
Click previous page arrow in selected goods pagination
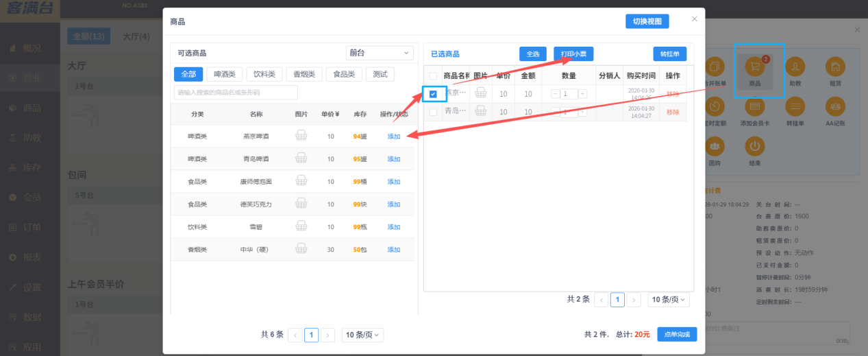(x=601, y=299)
